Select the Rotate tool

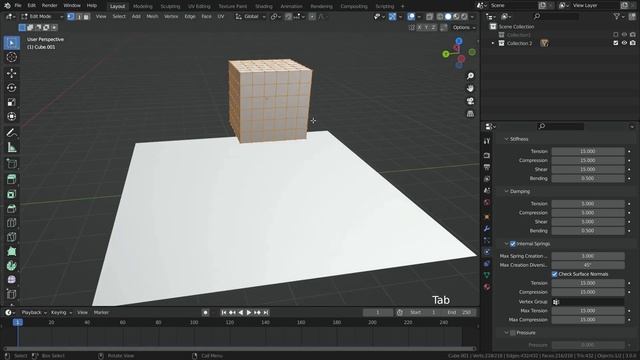tap(11, 88)
